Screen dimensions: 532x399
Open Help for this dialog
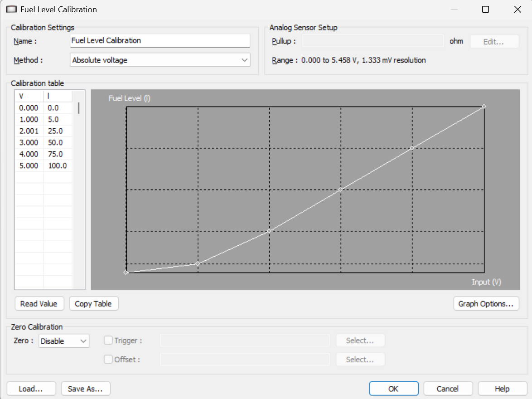click(x=502, y=389)
